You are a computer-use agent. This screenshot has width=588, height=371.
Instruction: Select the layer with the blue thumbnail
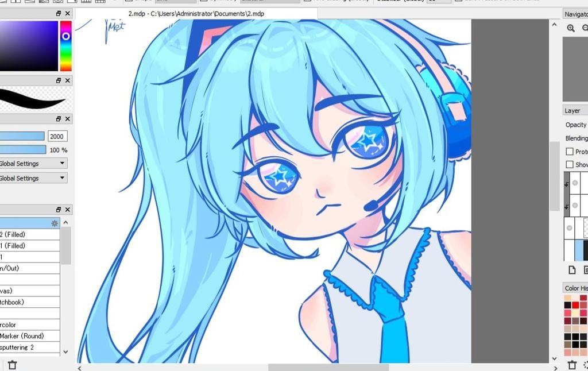pyautogui.click(x=577, y=250)
